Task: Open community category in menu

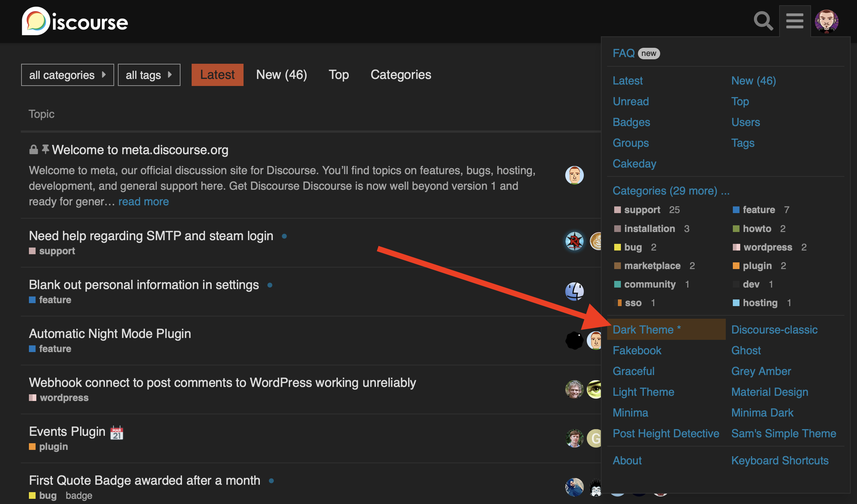Action: 650,284
